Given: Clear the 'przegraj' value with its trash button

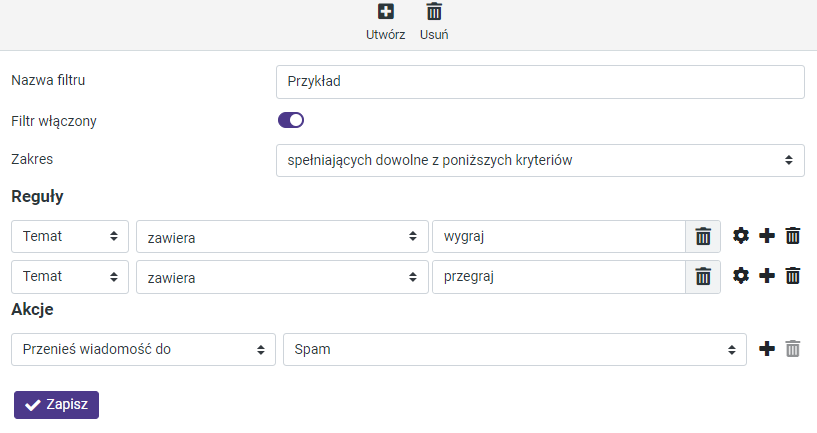Looking at the screenshot, I should point(703,277).
